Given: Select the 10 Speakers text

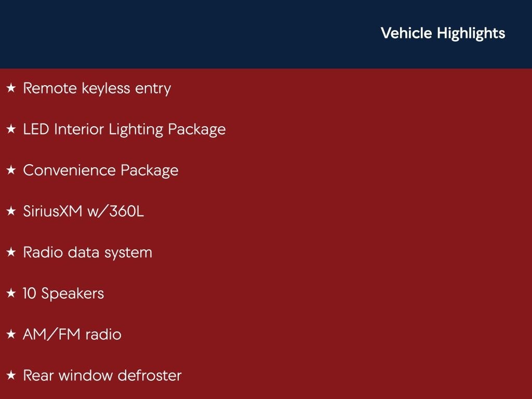Looking at the screenshot, I should tap(63, 294).
